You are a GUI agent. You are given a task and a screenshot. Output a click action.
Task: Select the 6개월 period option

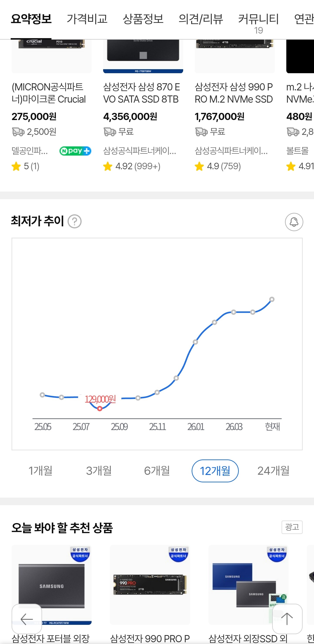tap(157, 471)
